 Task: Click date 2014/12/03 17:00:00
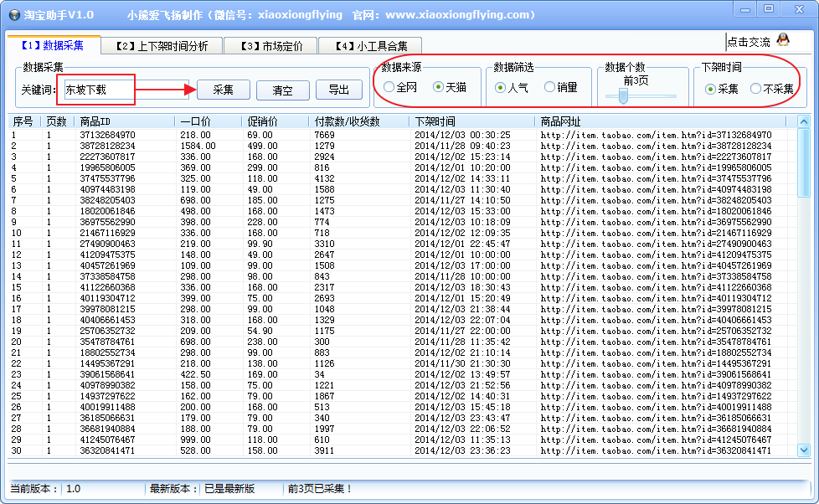click(463, 266)
